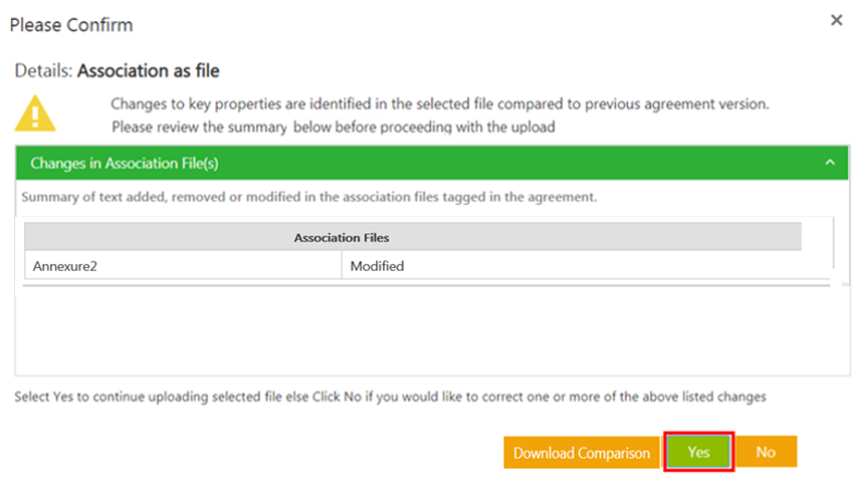
Task: Click the yellow warning triangle icon
Action: pyautogui.click(x=35, y=114)
